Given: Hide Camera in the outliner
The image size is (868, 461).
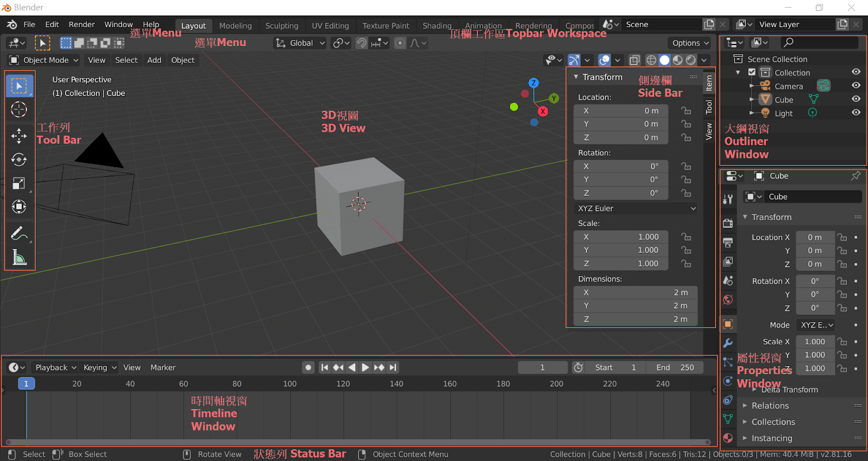Looking at the screenshot, I should click(x=856, y=86).
